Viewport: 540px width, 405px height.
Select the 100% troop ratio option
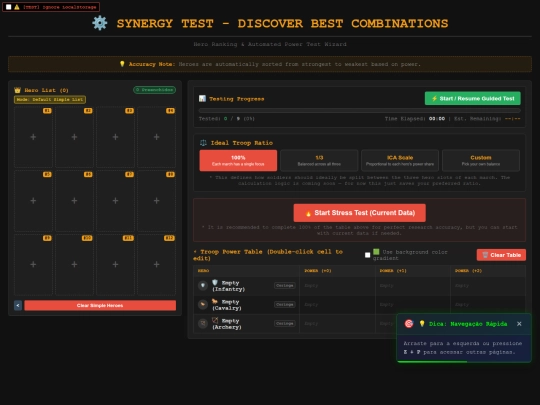[x=238, y=160]
